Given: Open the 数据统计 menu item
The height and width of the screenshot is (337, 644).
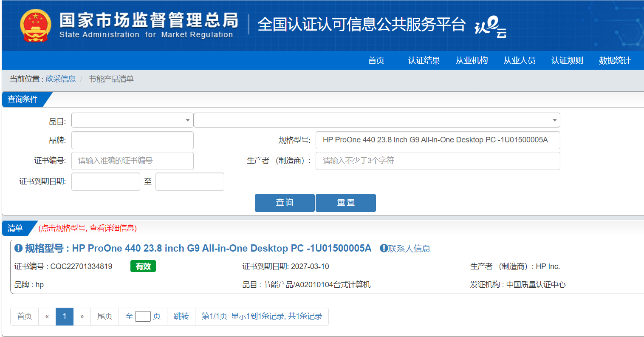Looking at the screenshot, I should 615,60.
